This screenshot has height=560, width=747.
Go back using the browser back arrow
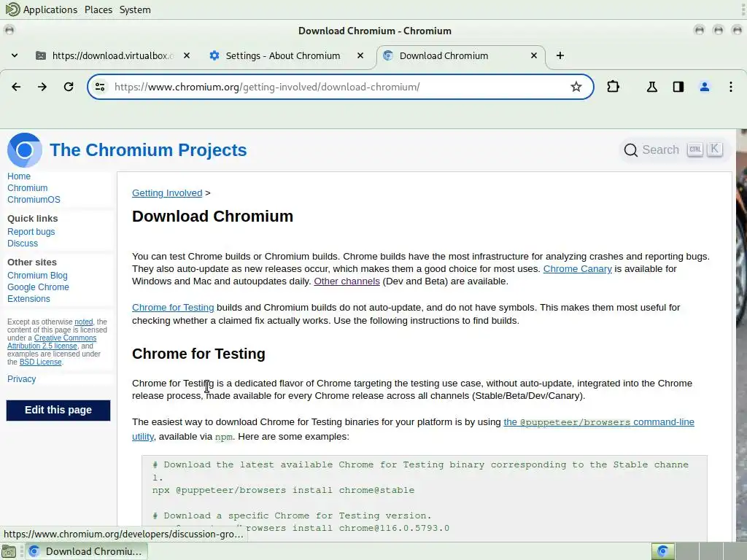tap(16, 87)
